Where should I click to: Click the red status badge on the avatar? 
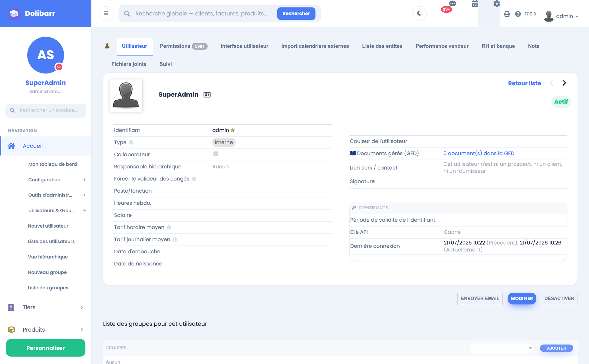[59, 67]
